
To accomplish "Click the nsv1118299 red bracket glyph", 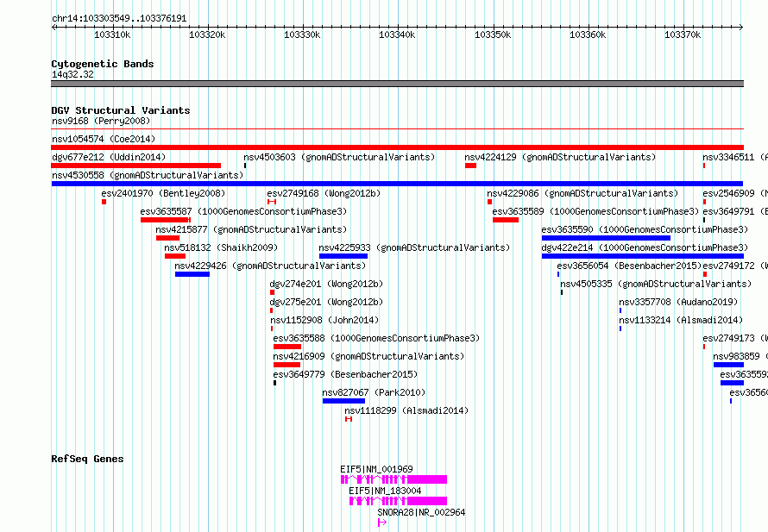I will coord(349,419).
